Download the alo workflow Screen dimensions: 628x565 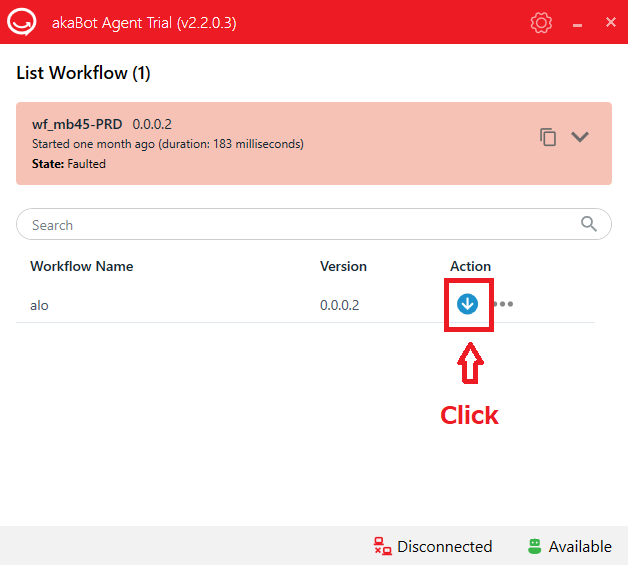pos(467,304)
